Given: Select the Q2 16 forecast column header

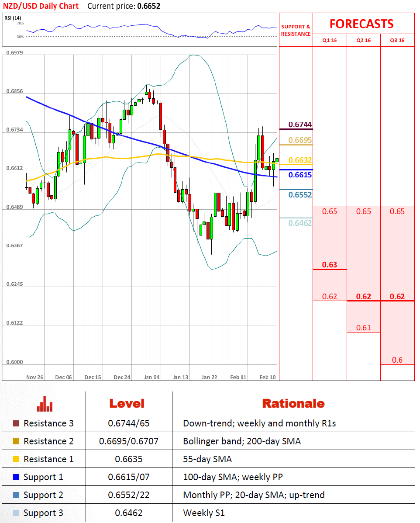Looking at the screenshot, I should pos(363,40).
